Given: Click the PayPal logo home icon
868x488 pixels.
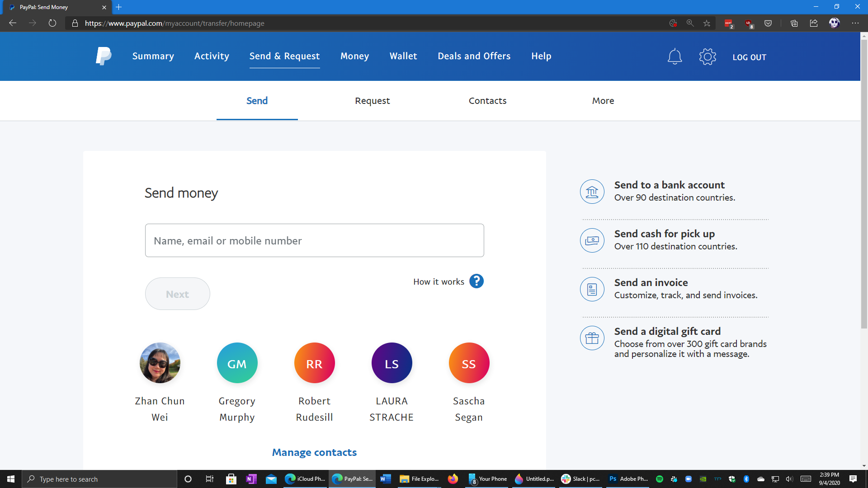Looking at the screenshot, I should tap(103, 56).
